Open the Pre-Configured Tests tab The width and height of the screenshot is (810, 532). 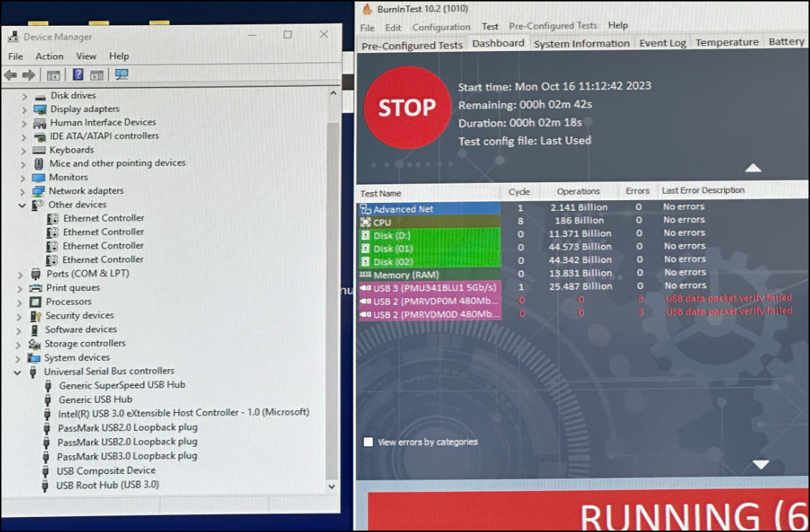[412, 45]
